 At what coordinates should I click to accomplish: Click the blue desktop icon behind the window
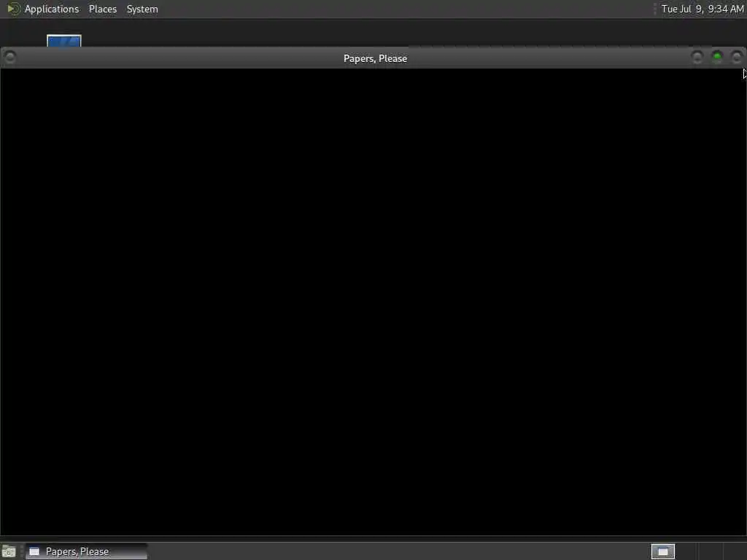coord(64,41)
